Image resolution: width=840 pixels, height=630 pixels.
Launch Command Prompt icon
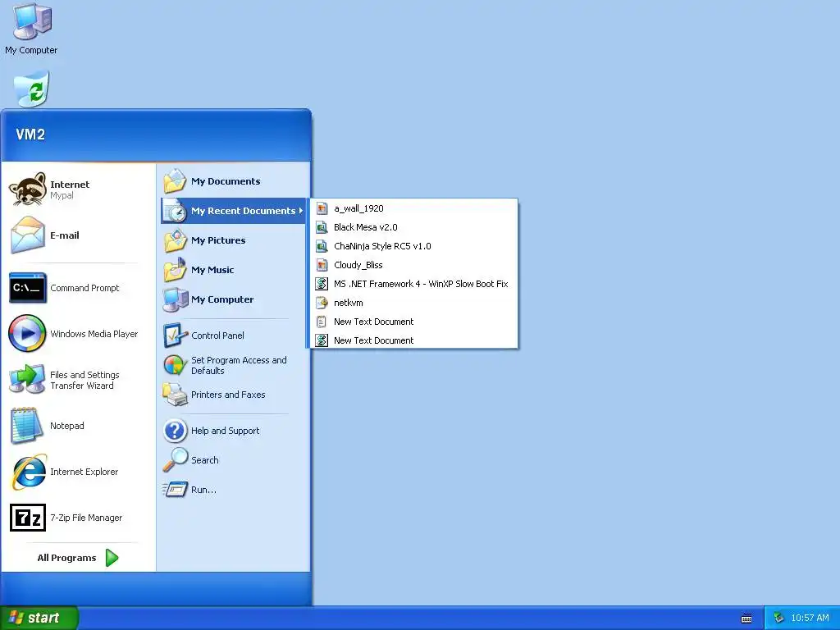coord(27,288)
